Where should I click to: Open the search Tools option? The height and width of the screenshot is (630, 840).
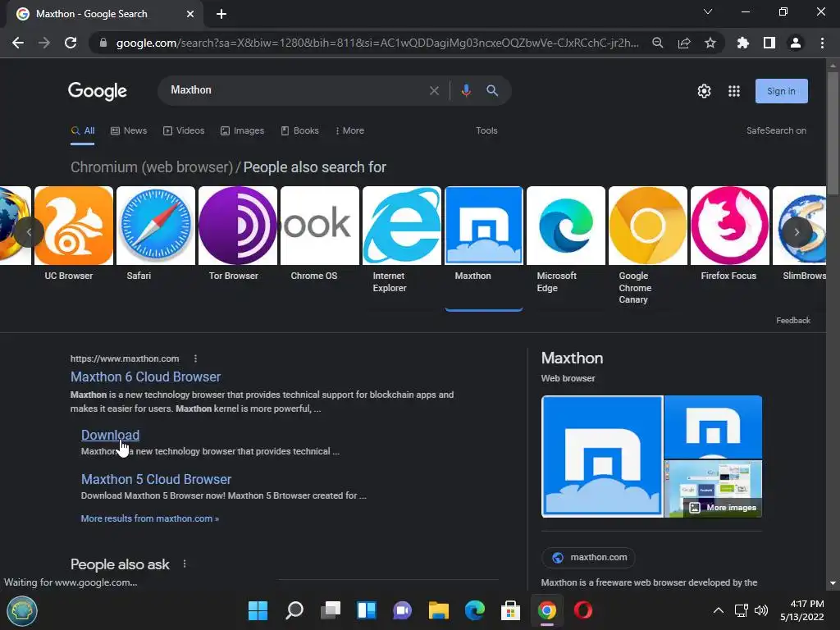(x=486, y=130)
